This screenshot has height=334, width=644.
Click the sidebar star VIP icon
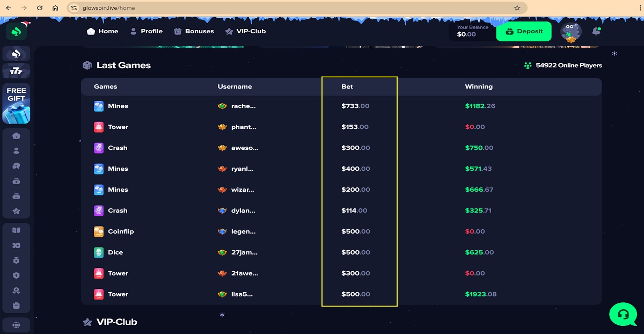pyautogui.click(x=16, y=211)
